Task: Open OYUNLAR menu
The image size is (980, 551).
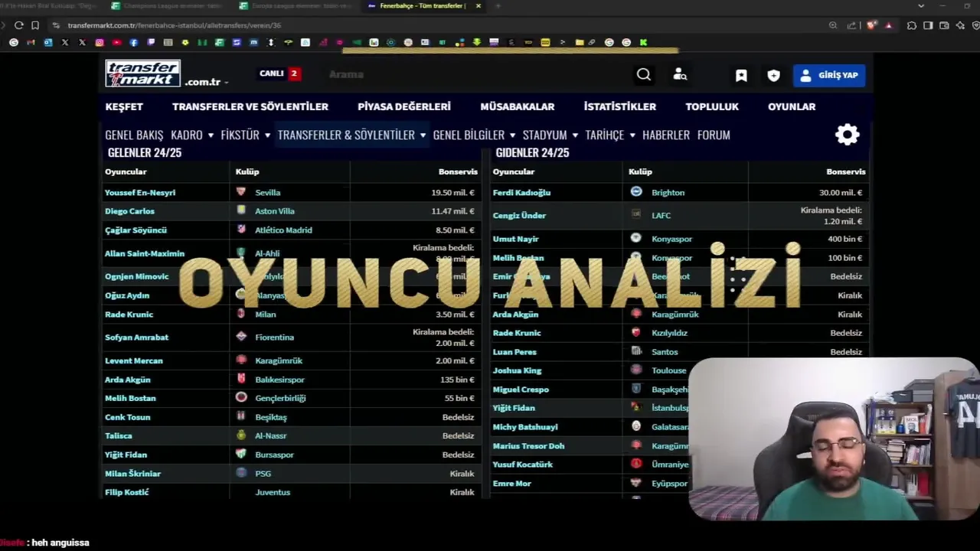Action: 792,106
